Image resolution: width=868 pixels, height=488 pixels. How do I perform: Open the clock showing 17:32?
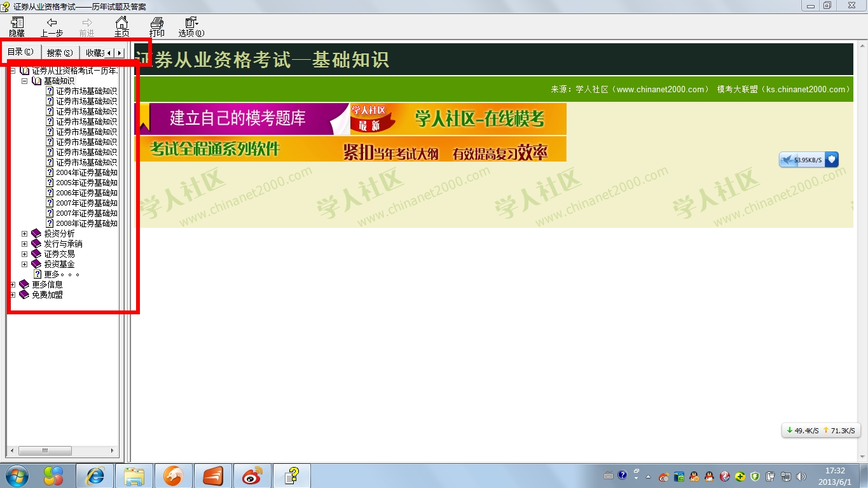pyautogui.click(x=835, y=476)
